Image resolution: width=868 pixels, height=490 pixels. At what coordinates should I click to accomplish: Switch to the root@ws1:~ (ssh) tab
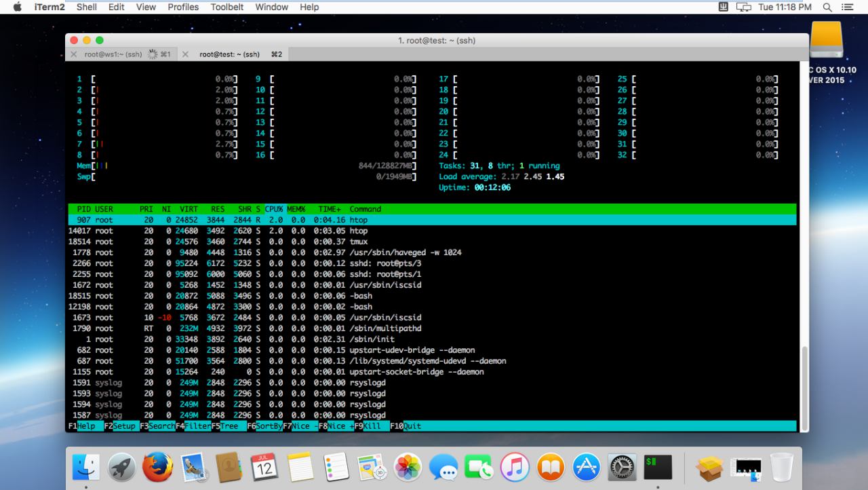pos(113,54)
